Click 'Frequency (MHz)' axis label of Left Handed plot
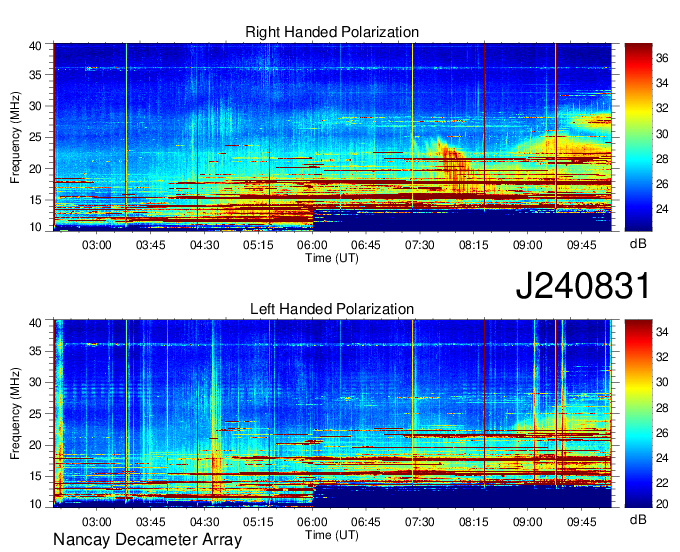Viewport: 680px width, 552px height. coord(15,414)
